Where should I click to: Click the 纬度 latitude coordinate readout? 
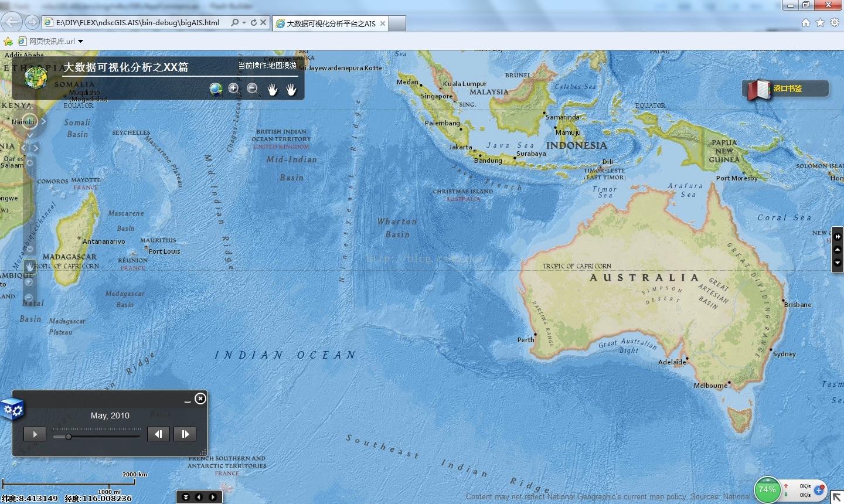coord(30,498)
